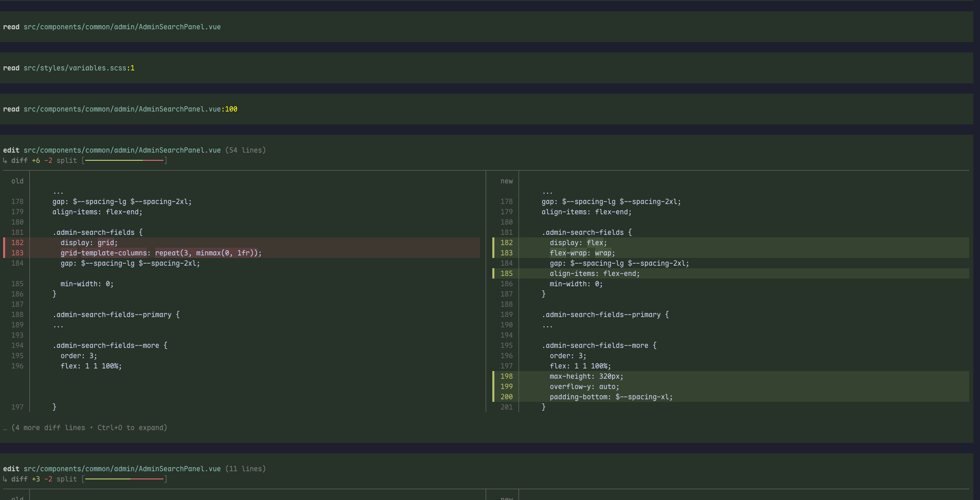Click the "old" pane header of the first diff
The image size is (980, 500).
(x=17, y=181)
